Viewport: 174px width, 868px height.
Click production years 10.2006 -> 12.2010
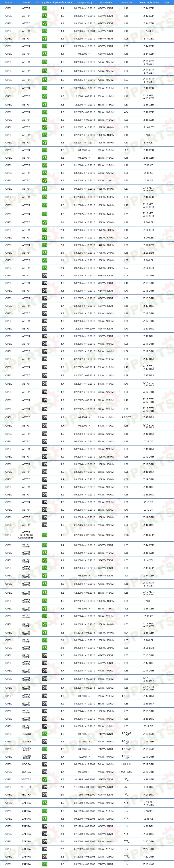pyautogui.click(x=84, y=88)
